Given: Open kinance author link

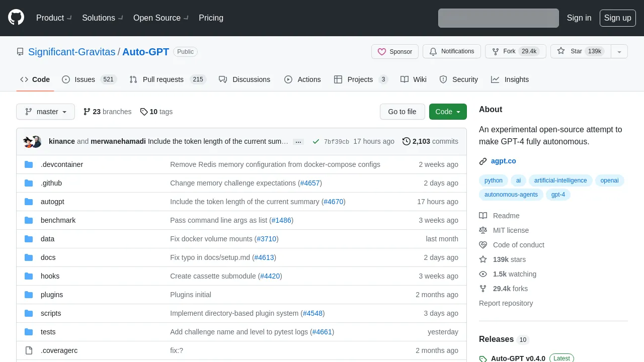Looking at the screenshot, I should tap(62, 141).
